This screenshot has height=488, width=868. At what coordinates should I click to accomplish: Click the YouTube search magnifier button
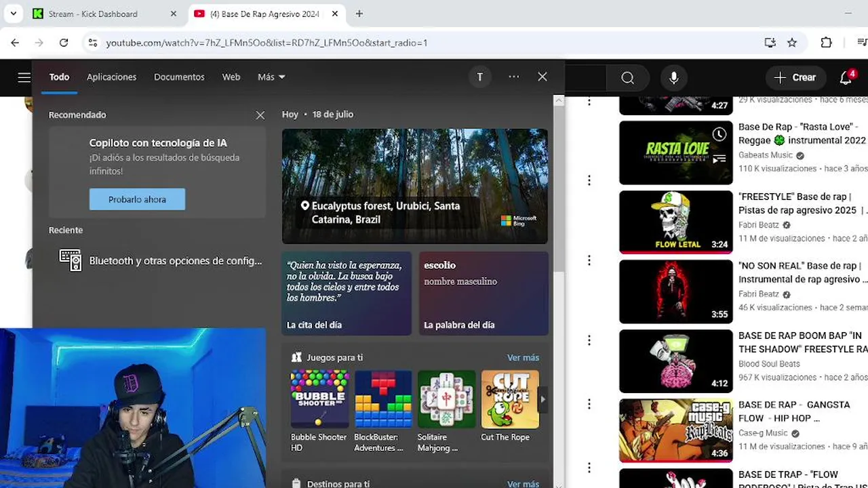coord(628,78)
